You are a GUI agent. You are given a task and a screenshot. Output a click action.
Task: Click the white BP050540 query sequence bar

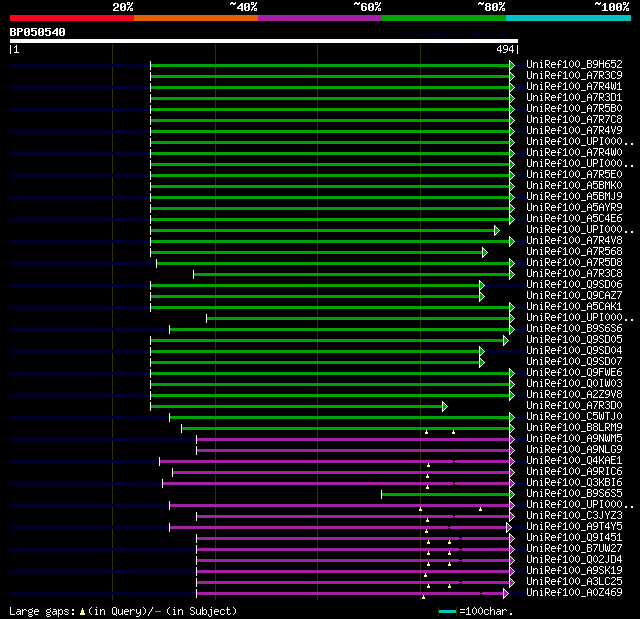[264, 41]
